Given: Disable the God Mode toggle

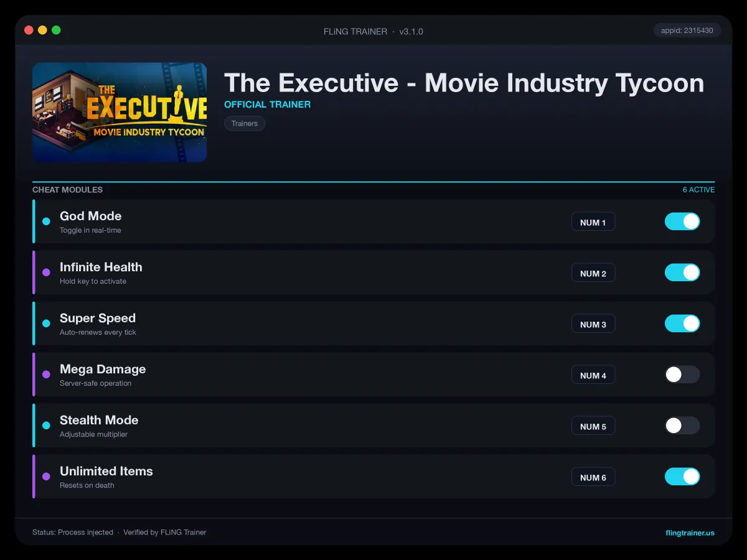Looking at the screenshot, I should point(682,222).
